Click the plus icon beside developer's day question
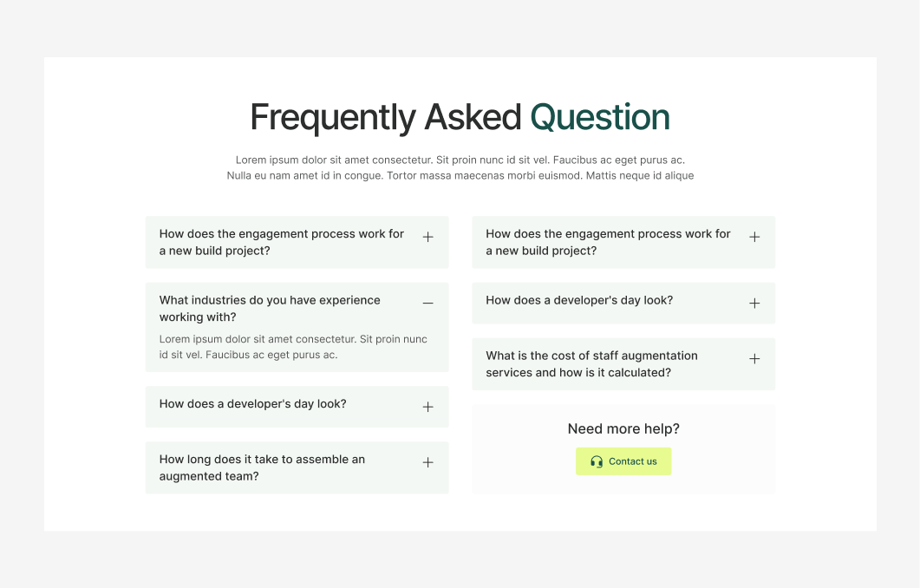The width and height of the screenshot is (920, 588). point(427,406)
